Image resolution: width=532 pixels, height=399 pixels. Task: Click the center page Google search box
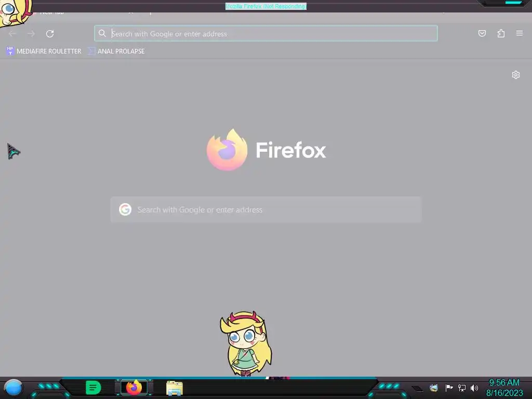266,209
